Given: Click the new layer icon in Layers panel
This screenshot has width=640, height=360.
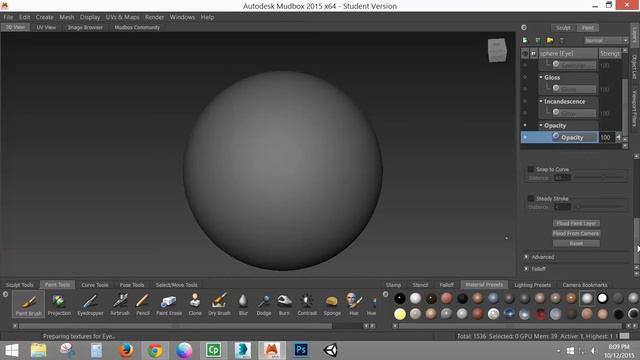Looking at the screenshot, I should click(525, 40).
